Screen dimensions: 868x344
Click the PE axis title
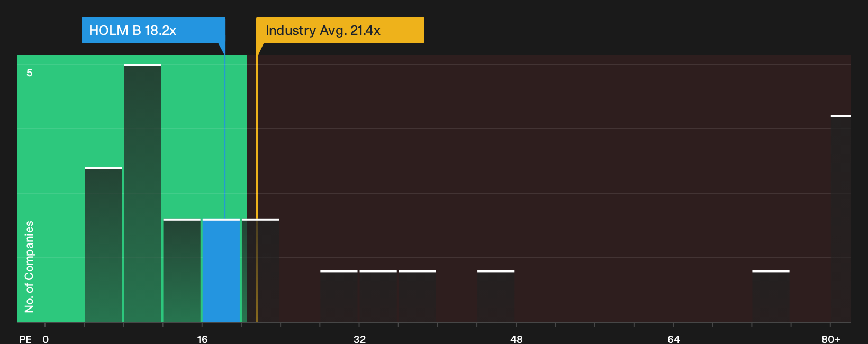25,339
